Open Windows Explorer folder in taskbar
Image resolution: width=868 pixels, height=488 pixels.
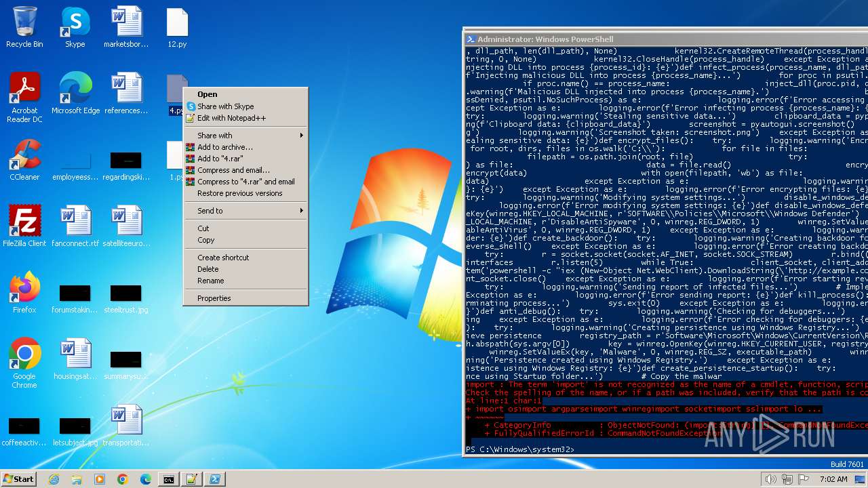point(77,479)
